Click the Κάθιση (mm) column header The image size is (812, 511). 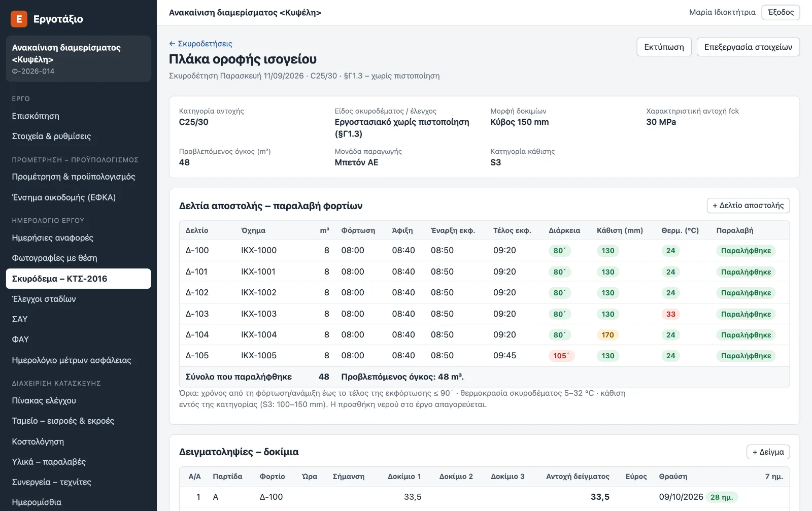click(620, 230)
